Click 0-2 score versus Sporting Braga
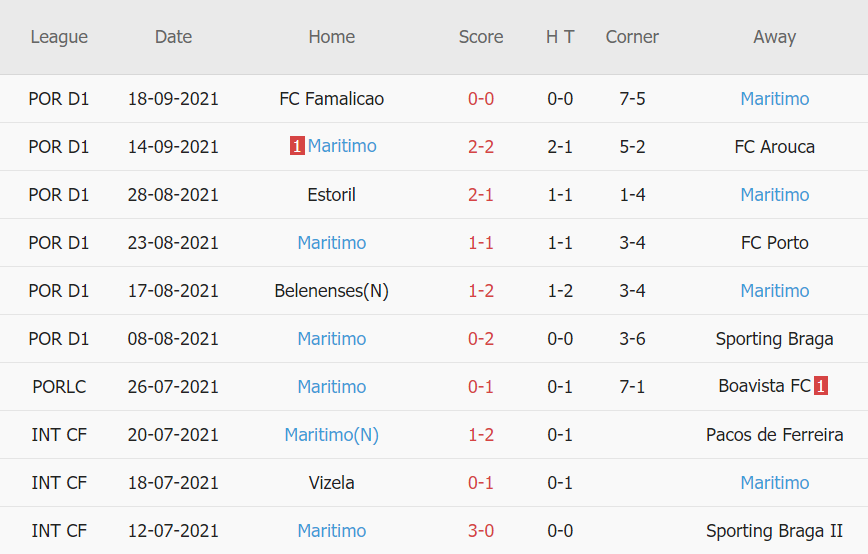 (481, 339)
